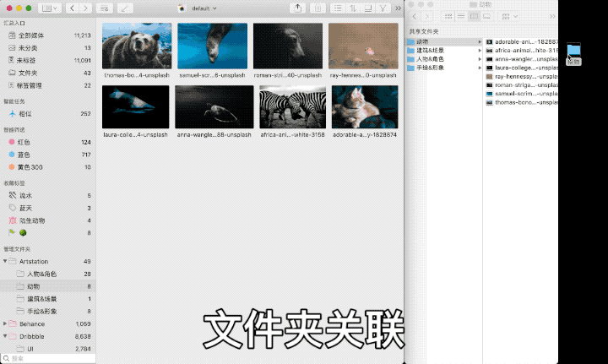
Task: Open the 流水 favorite tag
Action: (48, 196)
